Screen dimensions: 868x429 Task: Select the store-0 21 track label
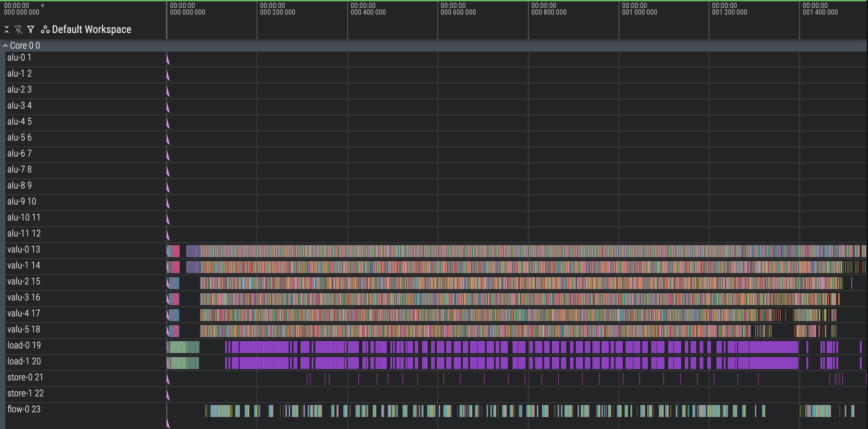[x=25, y=377]
